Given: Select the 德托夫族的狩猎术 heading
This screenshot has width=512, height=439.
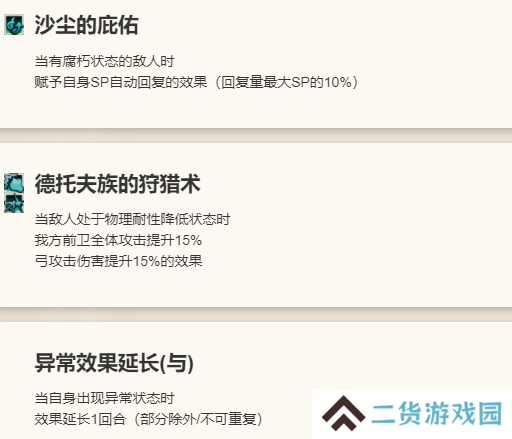Looking at the screenshot, I should click(117, 184).
